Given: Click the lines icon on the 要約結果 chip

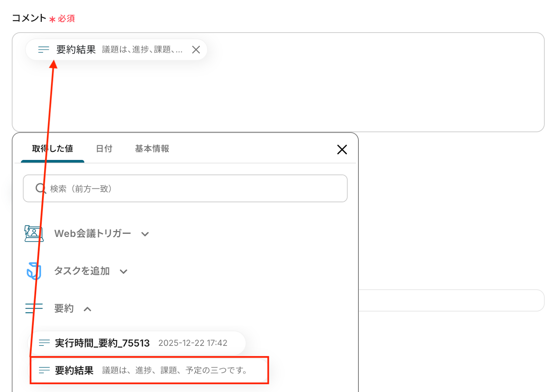Looking at the screenshot, I should pyautogui.click(x=43, y=50).
